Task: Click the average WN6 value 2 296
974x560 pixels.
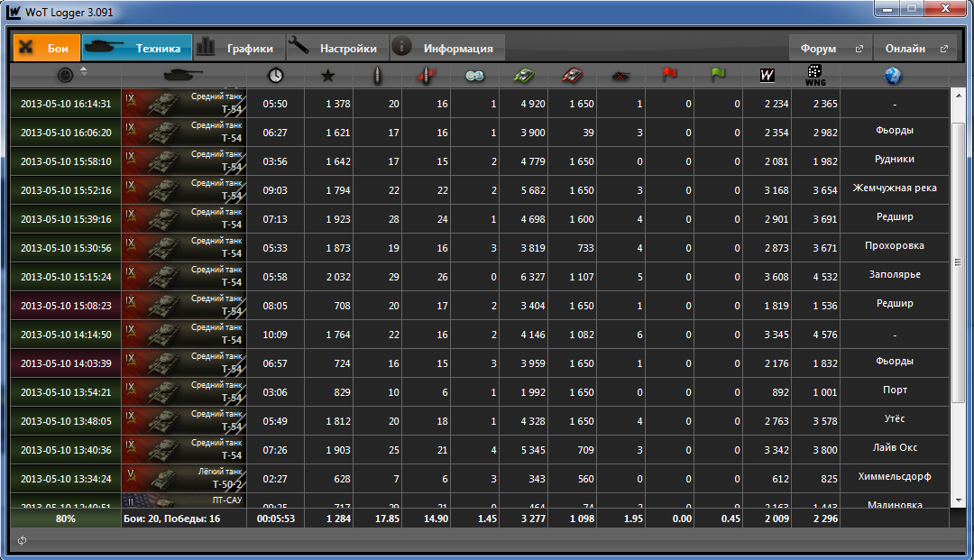Action: click(x=825, y=519)
